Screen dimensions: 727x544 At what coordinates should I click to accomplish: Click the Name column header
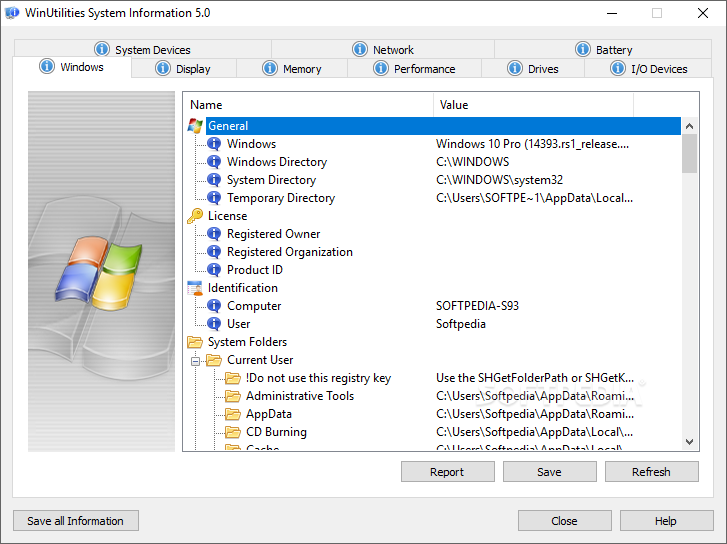click(308, 105)
